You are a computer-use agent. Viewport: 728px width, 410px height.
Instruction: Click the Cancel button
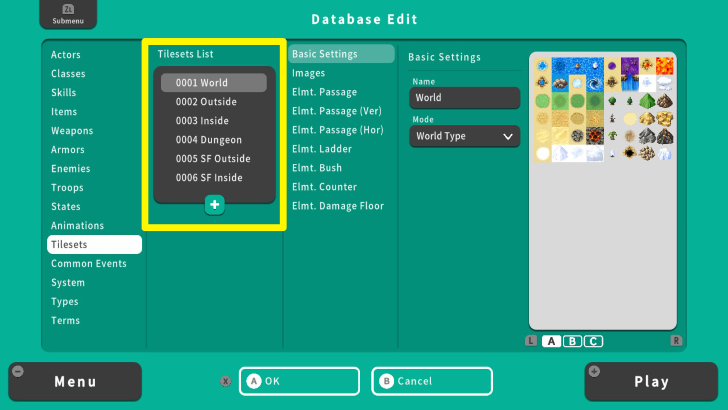pos(432,381)
